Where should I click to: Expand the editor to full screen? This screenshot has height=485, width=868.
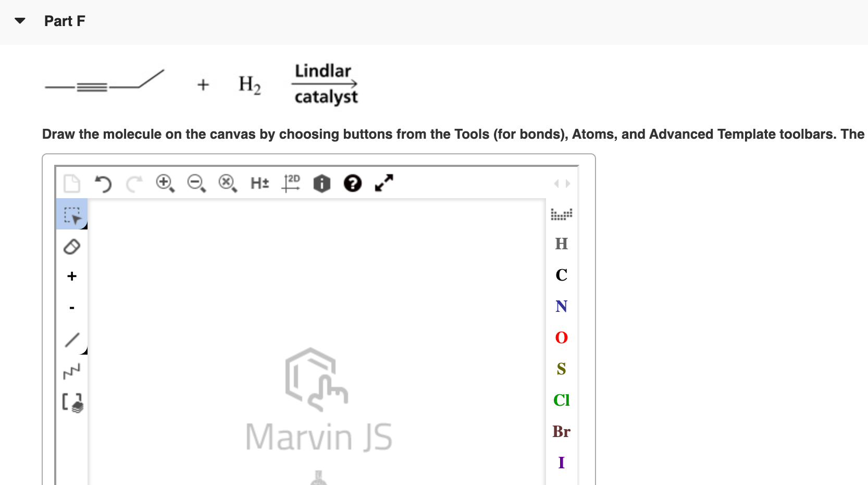point(384,183)
